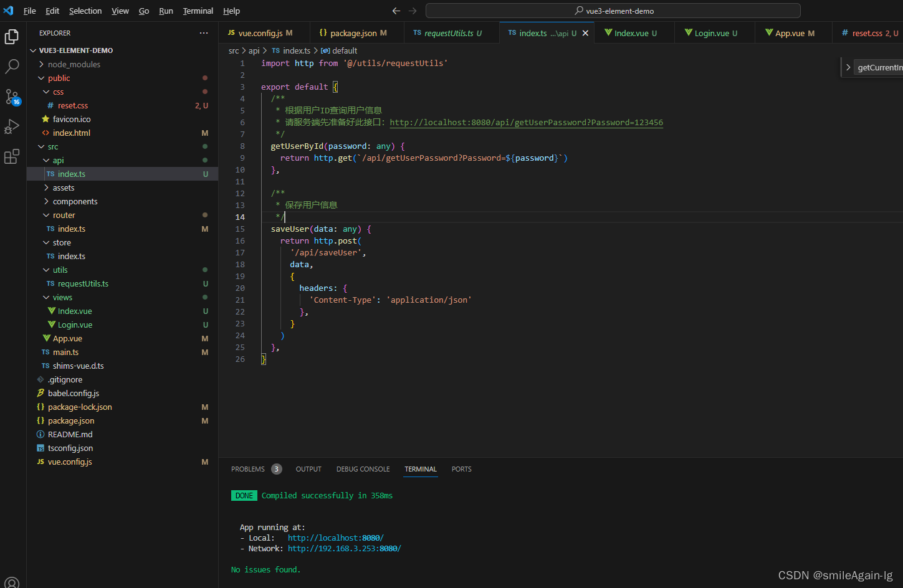
Task: Open the Help menu
Action: point(231,11)
